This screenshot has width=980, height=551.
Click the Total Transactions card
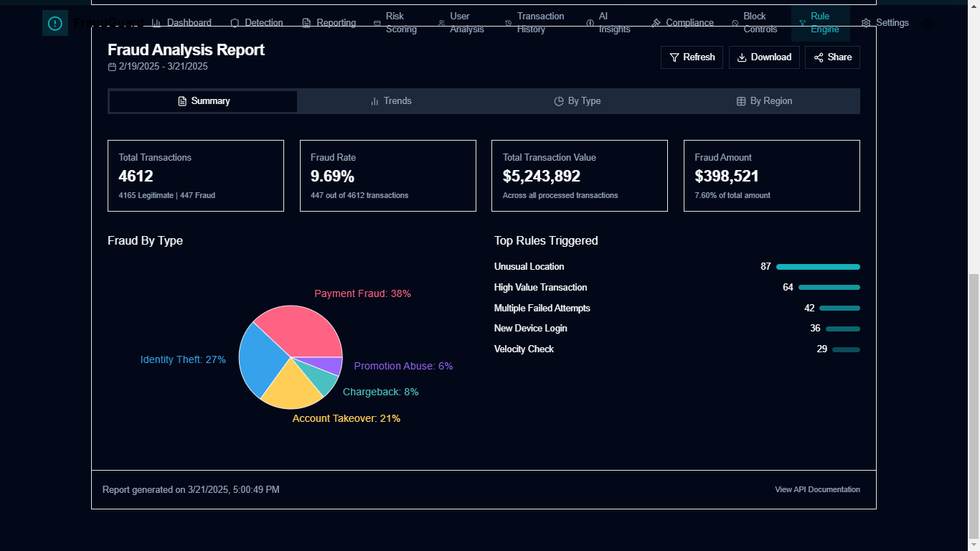(196, 176)
